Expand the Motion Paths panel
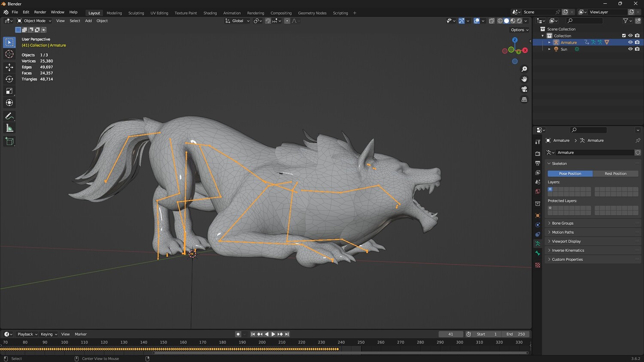This screenshot has height=362, width=644. (593, 232)
